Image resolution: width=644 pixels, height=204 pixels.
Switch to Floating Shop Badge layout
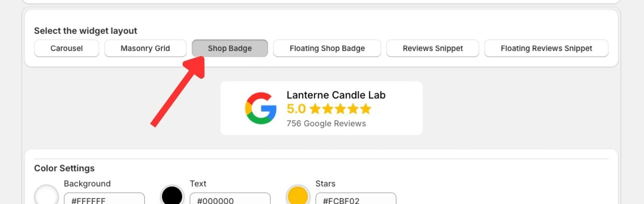[327, 48]
